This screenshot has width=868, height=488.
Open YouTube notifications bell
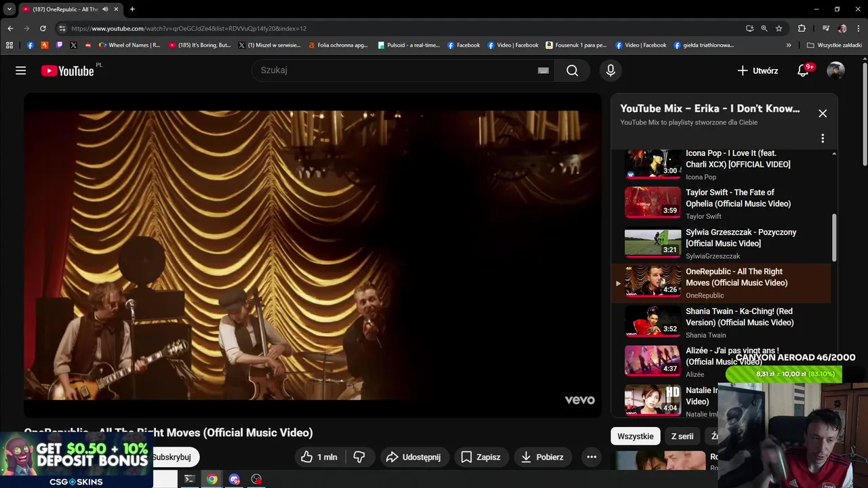tap(803, 70)
